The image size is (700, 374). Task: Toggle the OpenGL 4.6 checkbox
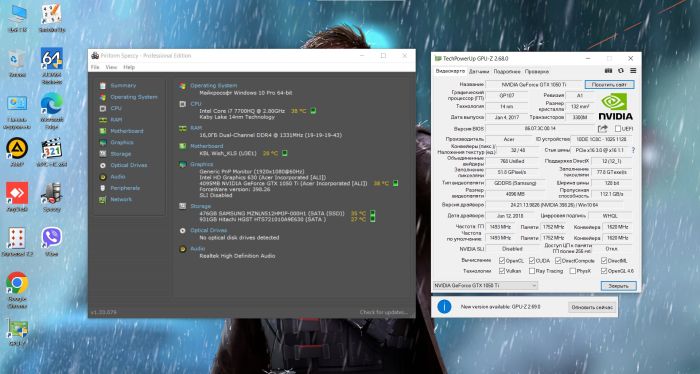604,271
